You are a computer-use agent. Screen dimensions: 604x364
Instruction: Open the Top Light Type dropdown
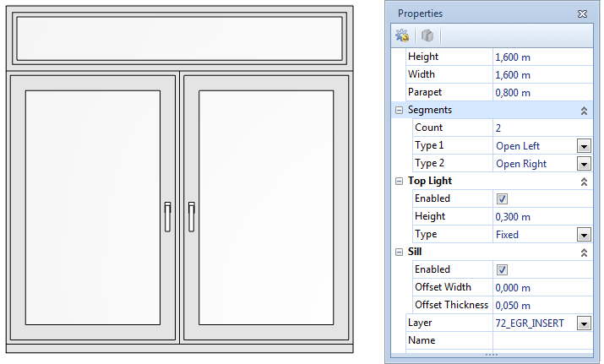coord(583,234)
